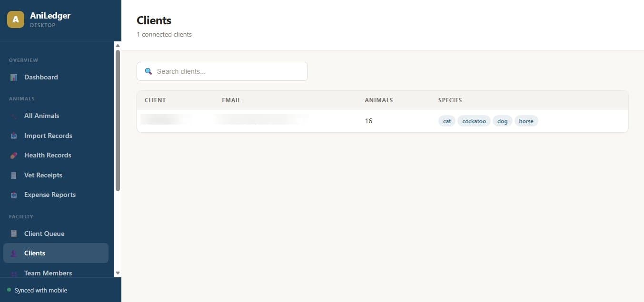The width and height of the screenshot is (644, 302).
Task: Click the AniLedger logo badge
Action: [x=15, y=19]
